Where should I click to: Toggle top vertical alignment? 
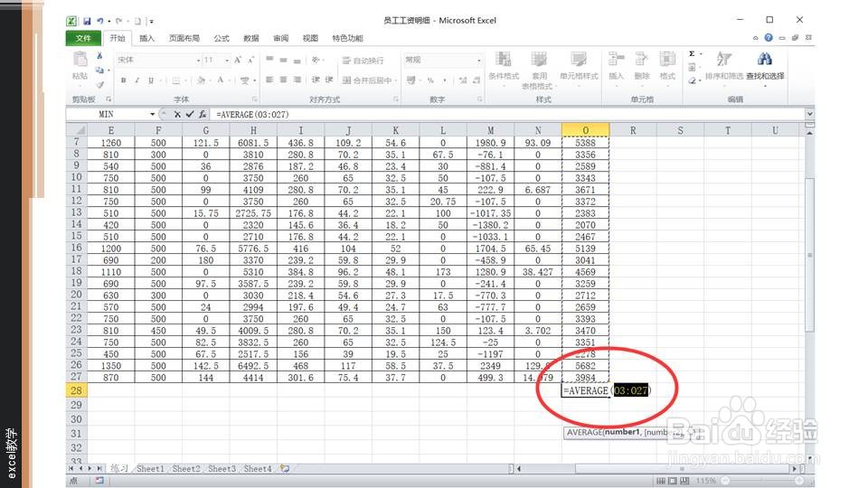(x=269, y=60)
